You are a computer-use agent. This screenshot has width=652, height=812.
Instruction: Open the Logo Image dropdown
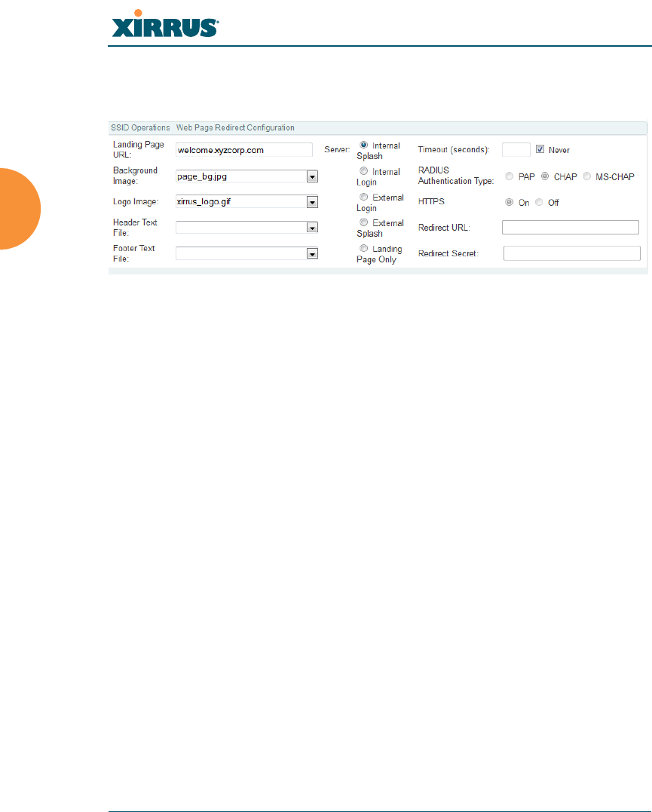click(312, 202)
